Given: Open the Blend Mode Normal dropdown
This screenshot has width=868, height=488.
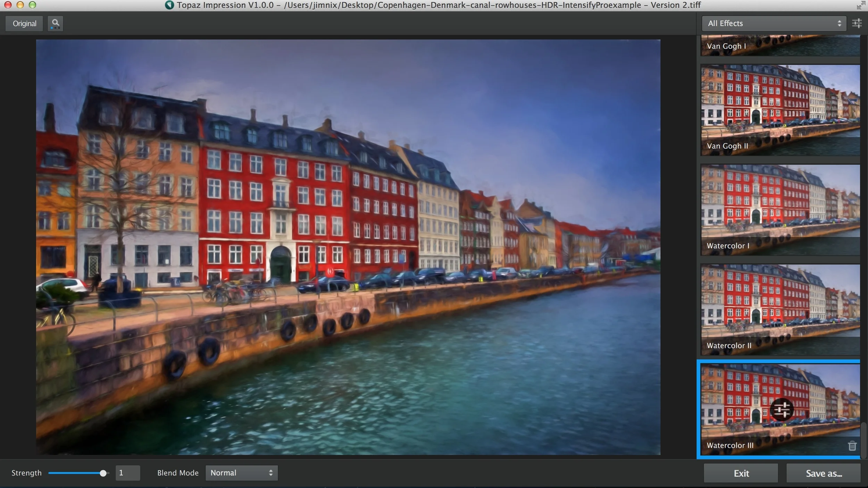Looking at the screenshot, I should [x=241, y=473].
